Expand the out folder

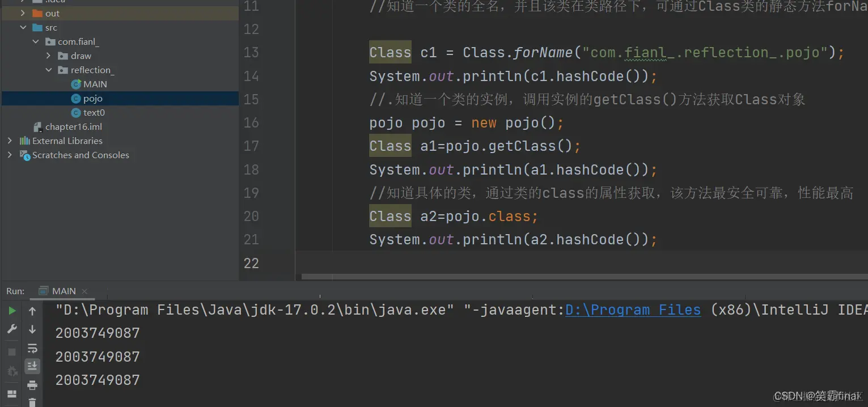pos(23,13)
